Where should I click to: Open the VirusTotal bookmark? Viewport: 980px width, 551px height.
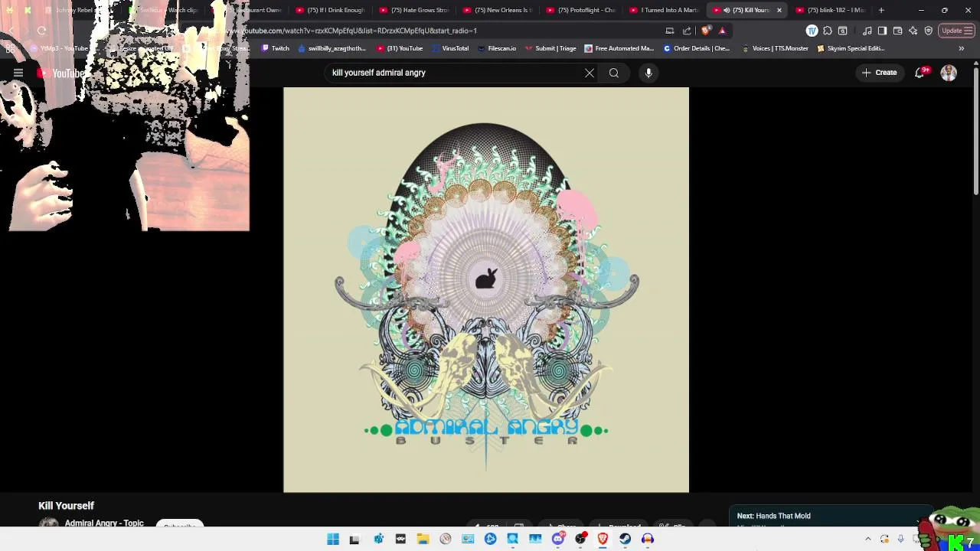pos(449,48)
